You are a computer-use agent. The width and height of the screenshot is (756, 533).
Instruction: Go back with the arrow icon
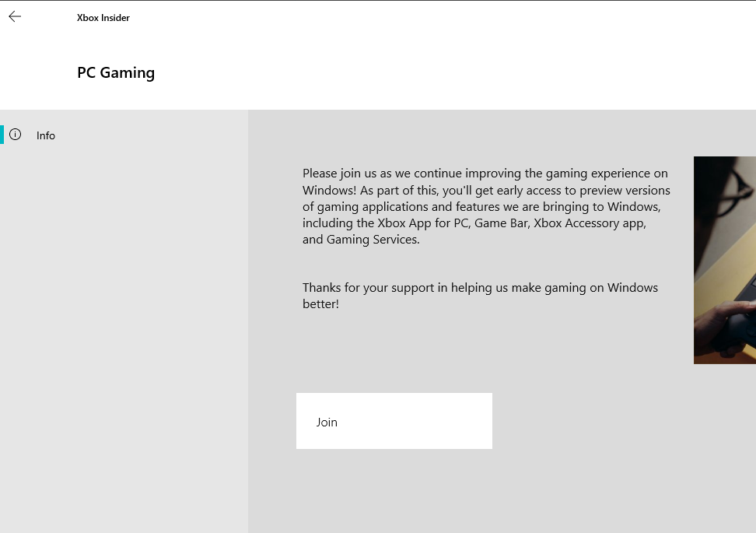(x=15, y=17)
